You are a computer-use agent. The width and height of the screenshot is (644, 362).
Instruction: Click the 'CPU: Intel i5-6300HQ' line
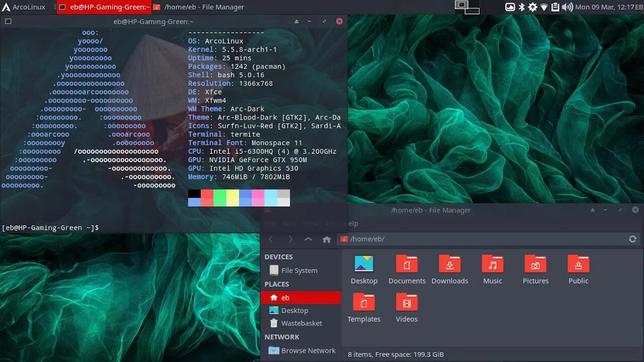[x=262, y=151]
